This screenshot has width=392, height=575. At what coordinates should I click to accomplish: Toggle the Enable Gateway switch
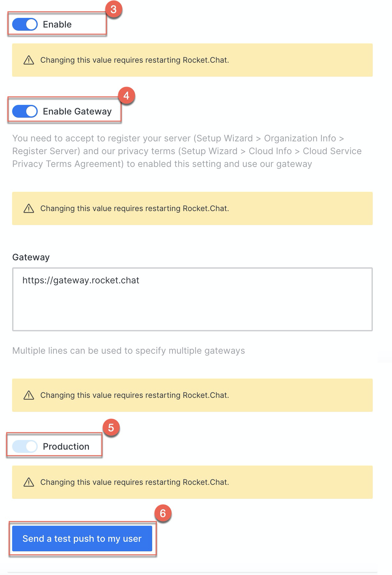[25, 111]
